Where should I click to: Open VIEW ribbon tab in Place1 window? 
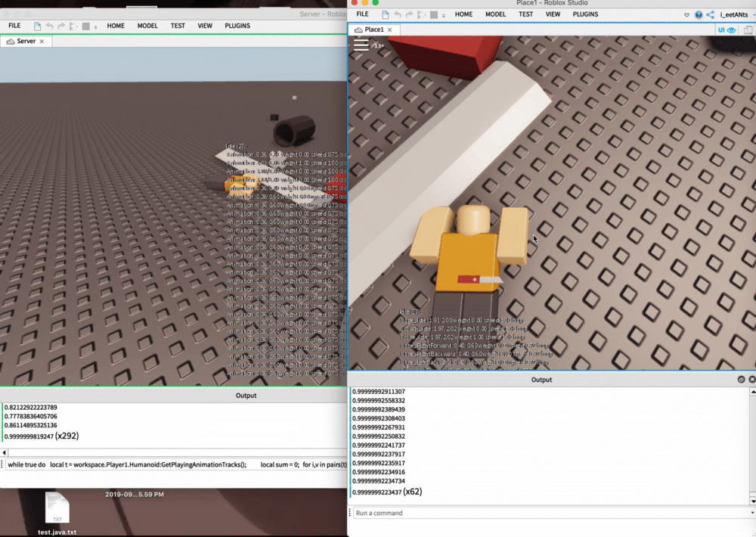(x=553, y=14)
